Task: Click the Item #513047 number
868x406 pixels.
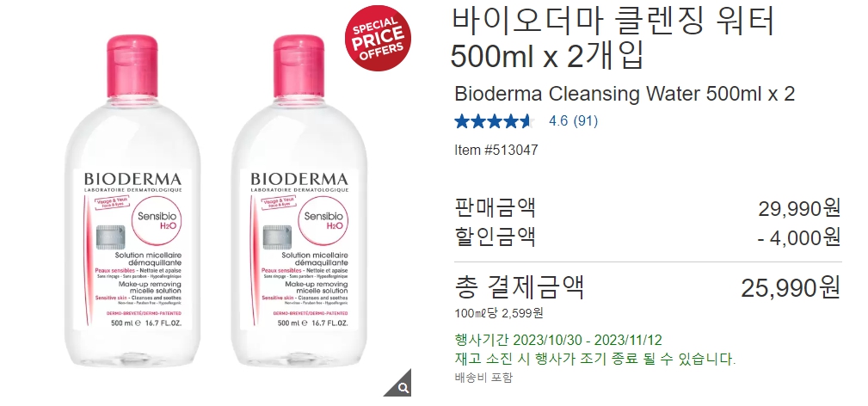Action: (496, 151)
